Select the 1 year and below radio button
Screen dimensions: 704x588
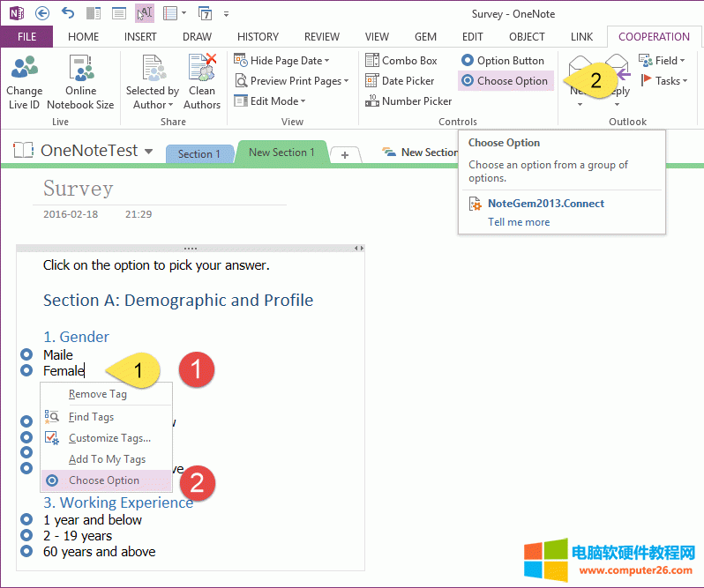point(26,519)
